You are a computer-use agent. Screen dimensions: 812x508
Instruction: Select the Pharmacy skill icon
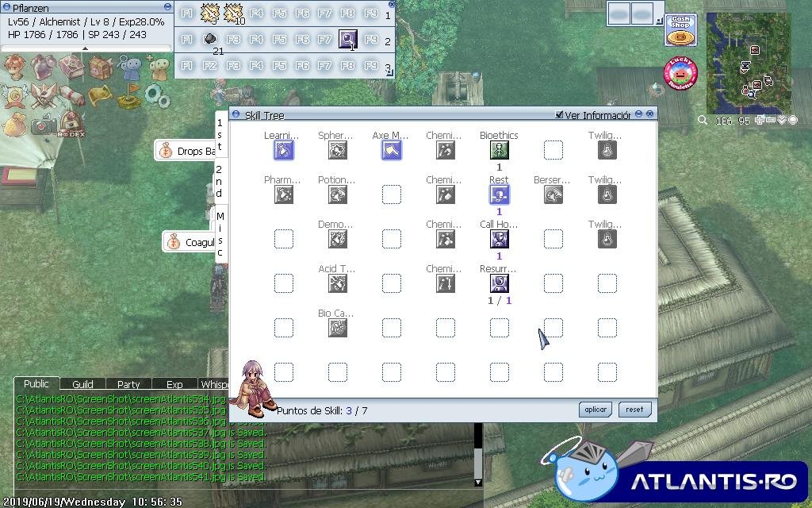click(284, 195)
